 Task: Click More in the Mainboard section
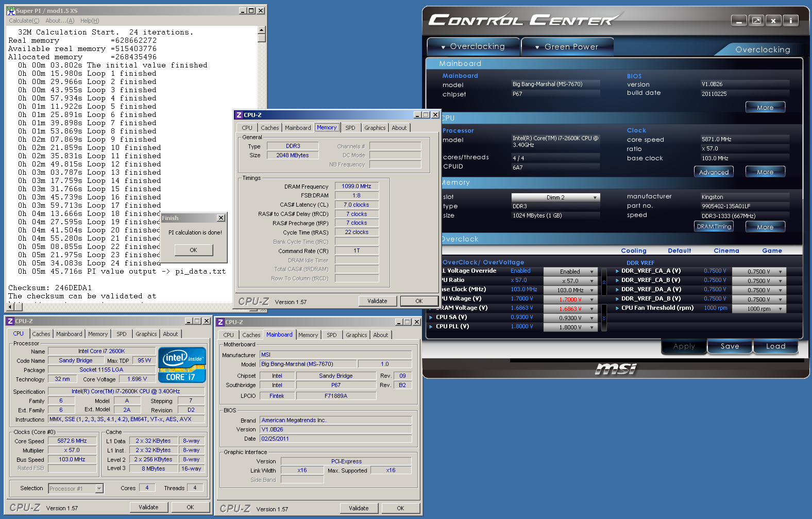[765, 108]
